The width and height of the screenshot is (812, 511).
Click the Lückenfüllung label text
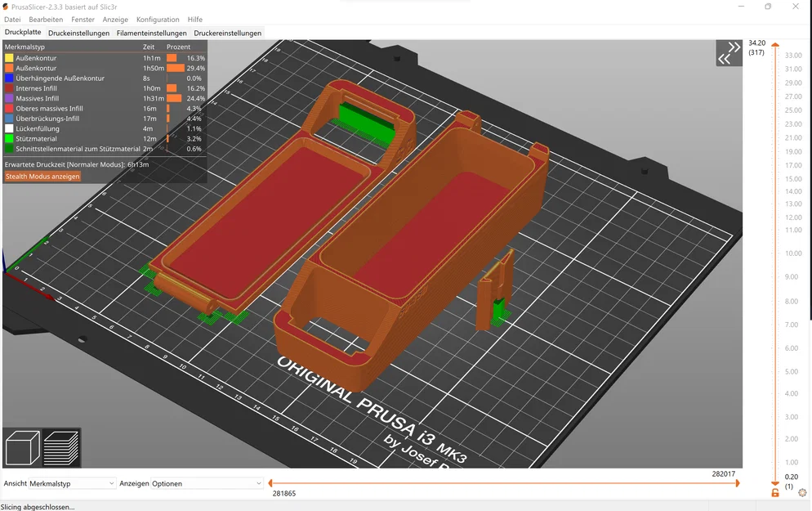(x=38, y=128)
